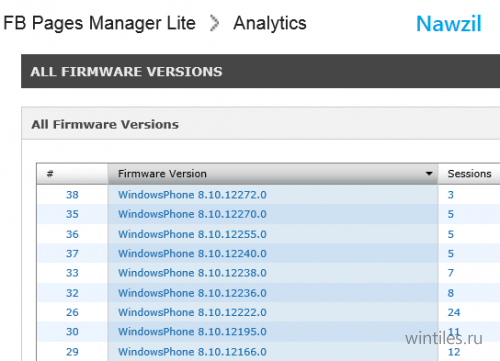Click sessions value 5 for firmware 12255
The image size is (500, 361).
[x=451, y=234]
